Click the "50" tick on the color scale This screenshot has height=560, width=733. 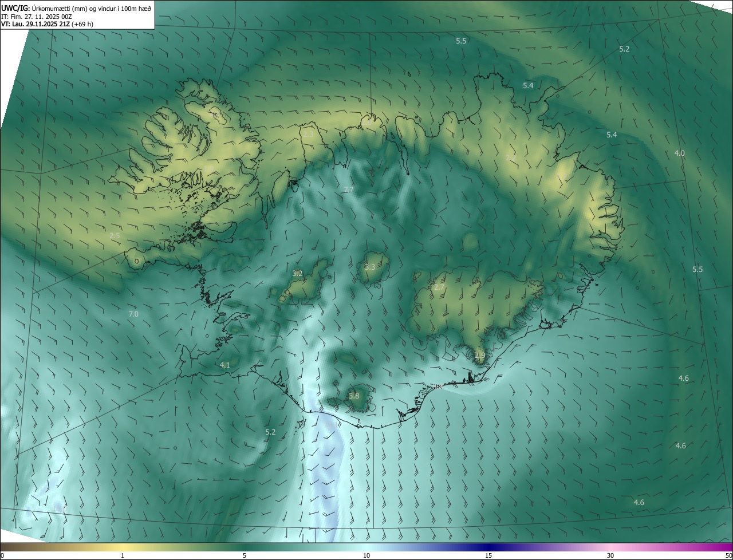(x=728, y=556)
